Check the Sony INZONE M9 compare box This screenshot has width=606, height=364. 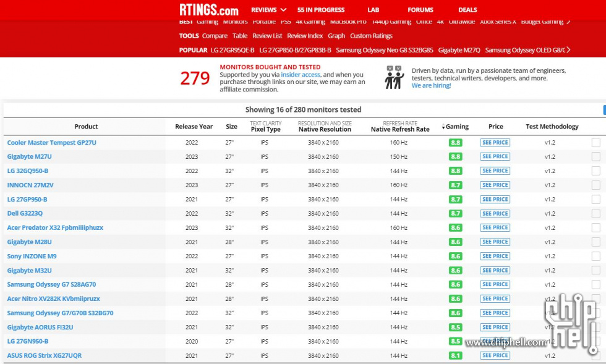click(595, 256)
